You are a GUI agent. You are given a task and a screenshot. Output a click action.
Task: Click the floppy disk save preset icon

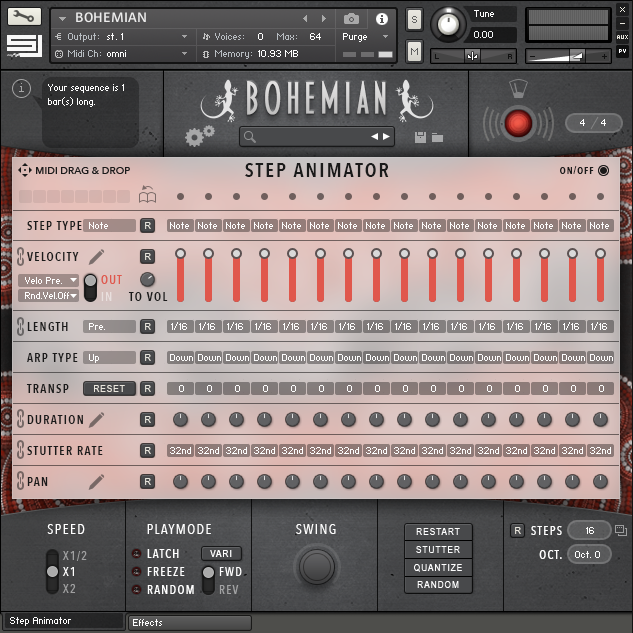[x=420, y=136]
